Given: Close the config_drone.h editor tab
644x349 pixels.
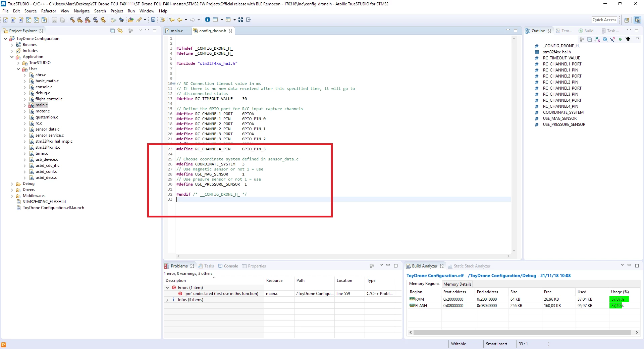Looking at the screenshot, I should pyautogui.click(x=230, y=31).
